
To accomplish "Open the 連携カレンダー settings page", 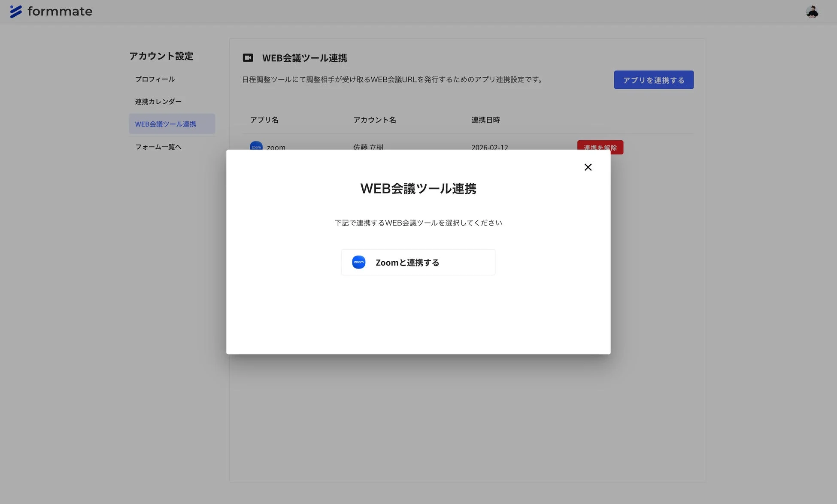I will (158, 101).
